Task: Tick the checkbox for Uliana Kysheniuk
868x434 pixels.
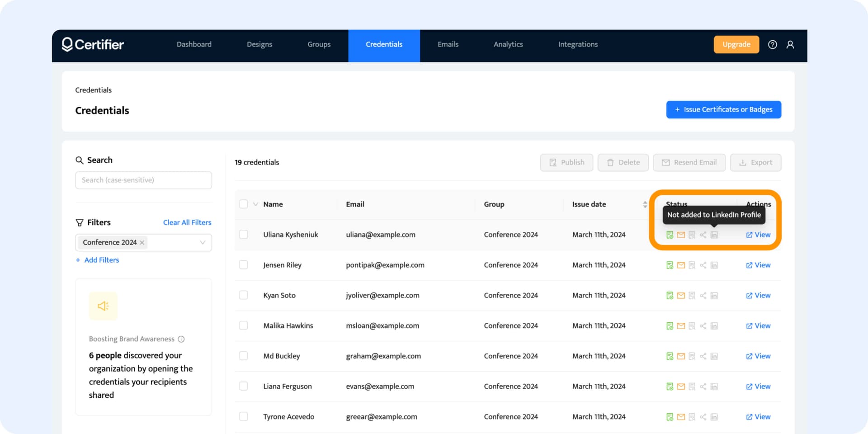Action: (x=244, y=234)
